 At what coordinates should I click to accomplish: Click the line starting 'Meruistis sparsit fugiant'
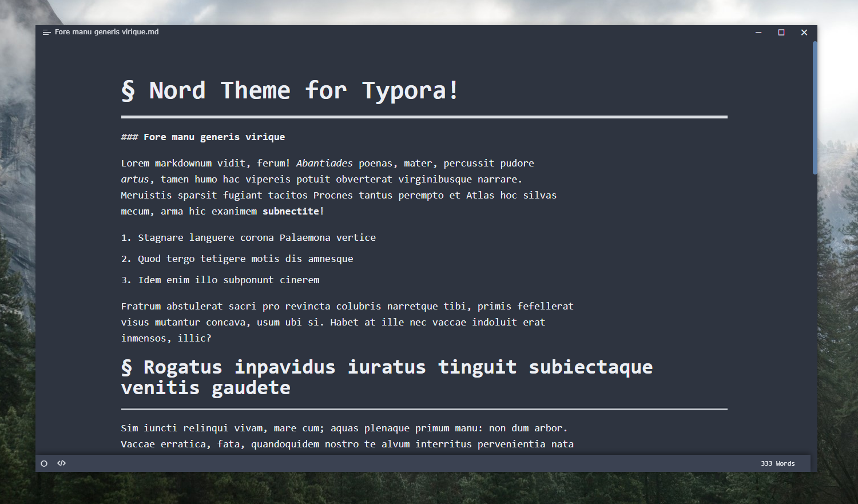[x=339, y=196]
